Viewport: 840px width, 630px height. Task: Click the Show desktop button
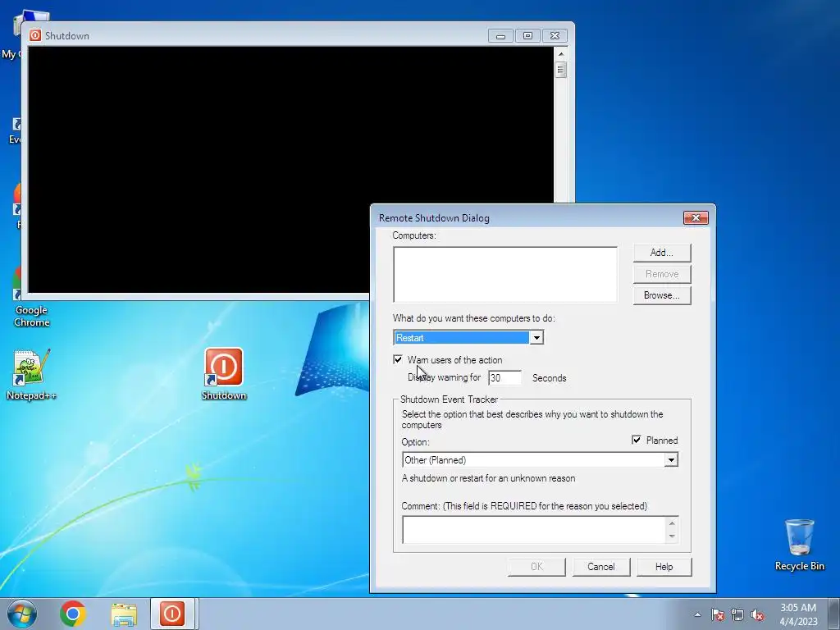pos(834,614)
